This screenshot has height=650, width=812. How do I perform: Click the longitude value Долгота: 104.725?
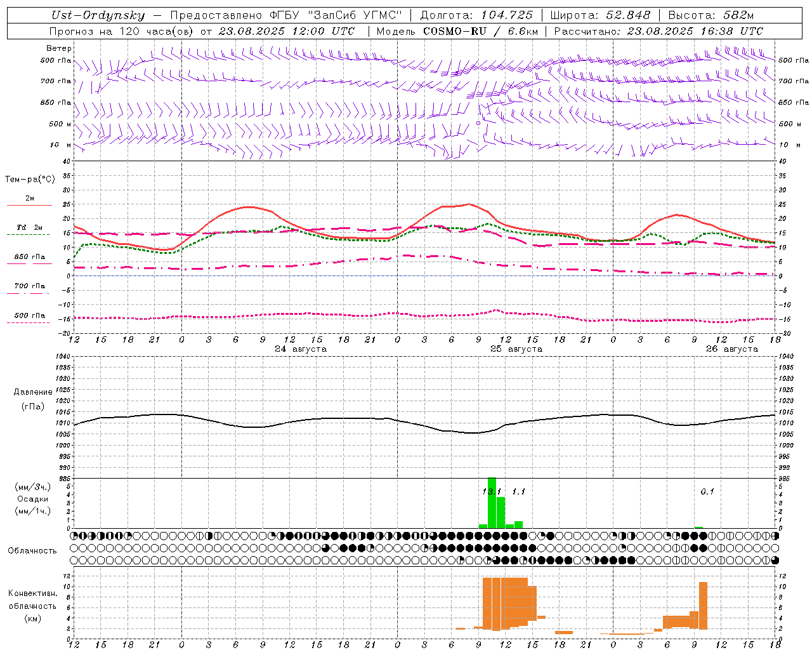pyautogui.click(x=476, y=15)
